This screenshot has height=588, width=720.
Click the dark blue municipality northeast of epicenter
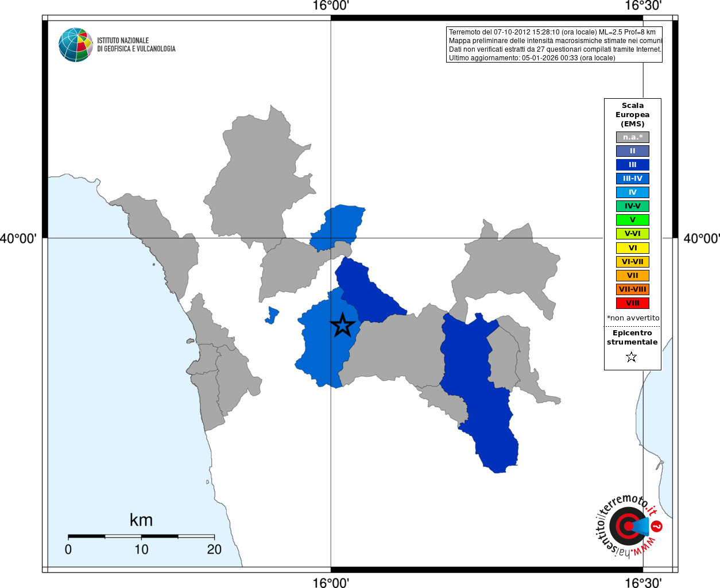[x=367, y=293]
